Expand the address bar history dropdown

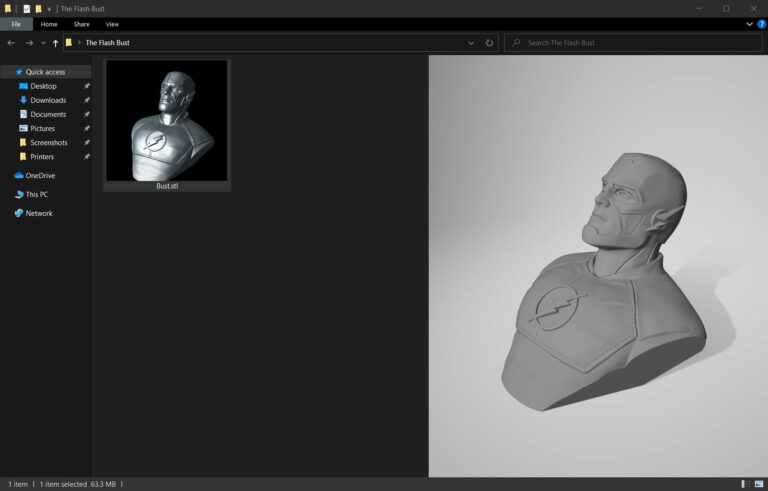click(471, 43)
